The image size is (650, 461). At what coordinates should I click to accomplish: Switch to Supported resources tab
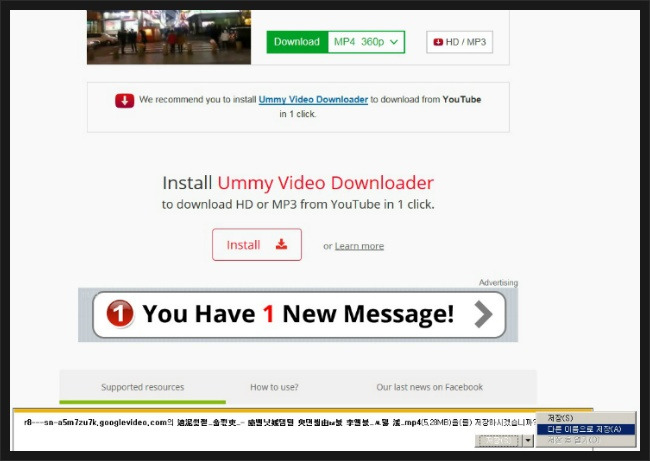click(x=143, y=387)
